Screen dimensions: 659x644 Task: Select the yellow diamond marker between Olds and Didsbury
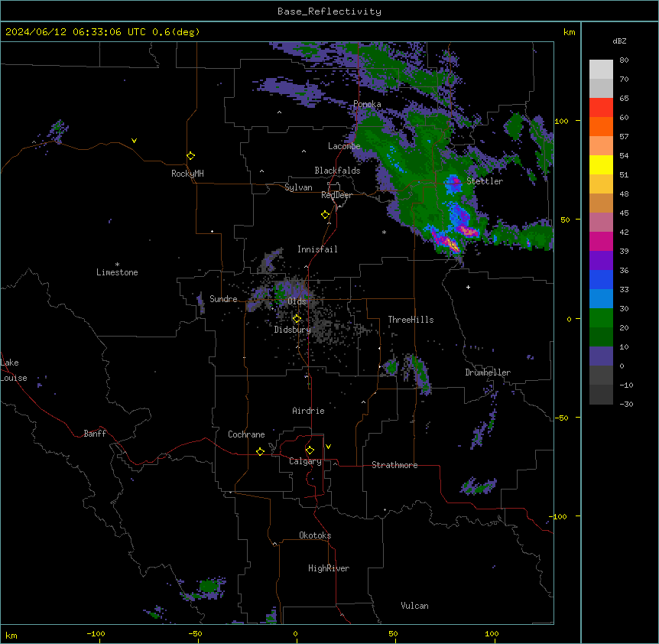(x=297, y=319)
